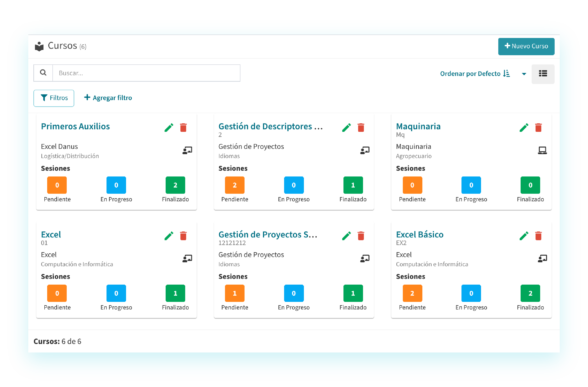Open the Primeros Auxilios course title

point(75,126)
